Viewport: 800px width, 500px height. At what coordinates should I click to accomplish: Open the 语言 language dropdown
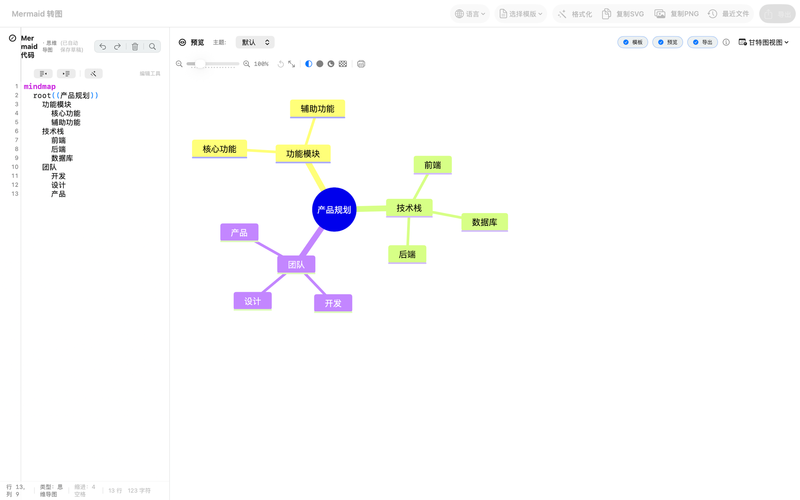(470, 14)
